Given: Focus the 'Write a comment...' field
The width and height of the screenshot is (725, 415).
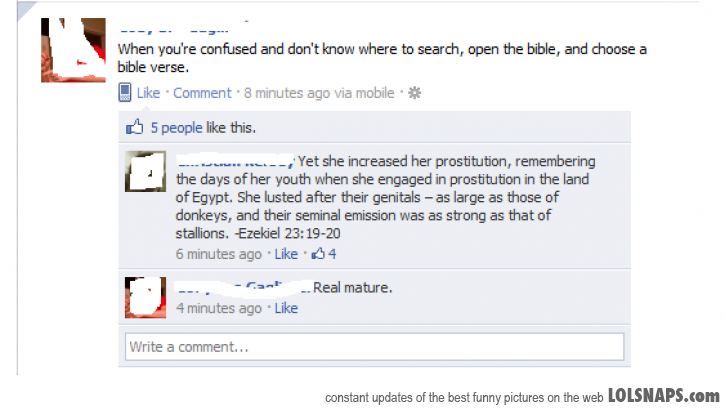Looking at the screenshot, I should click(374, 347).
